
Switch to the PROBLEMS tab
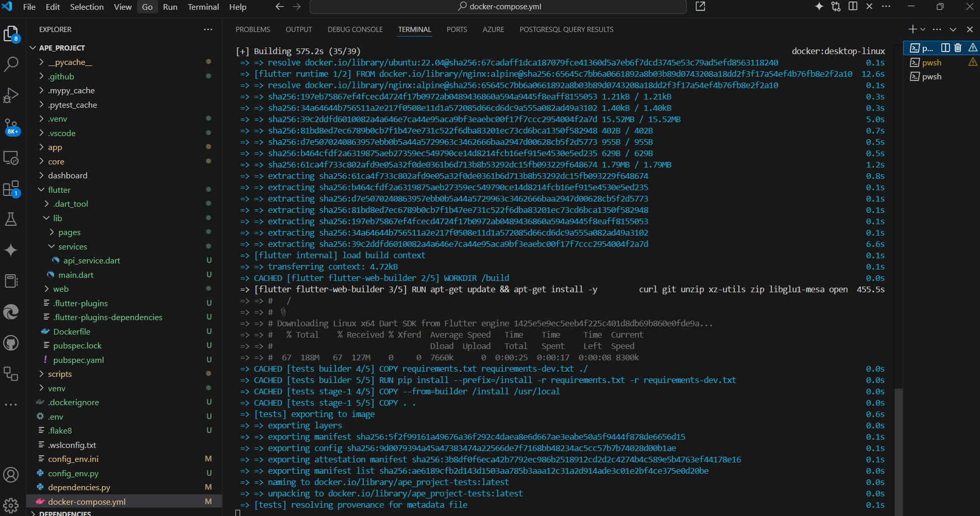(253, 29)
